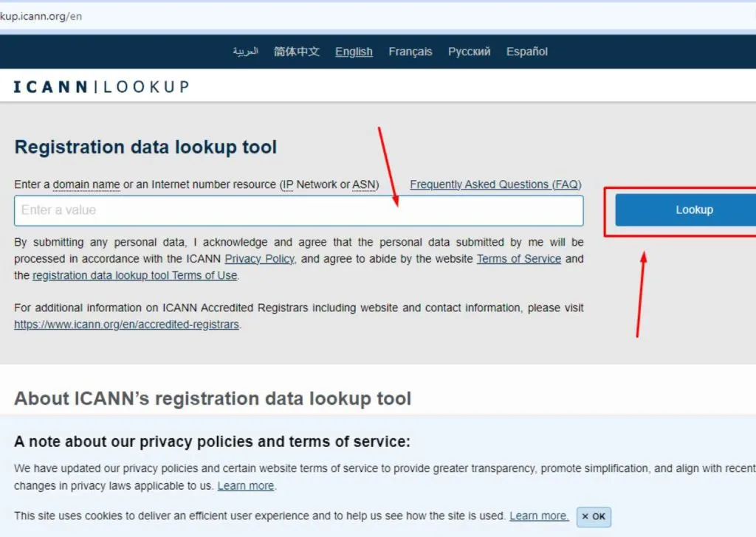Image resolution: width=756 pixels, height=537 pixels.
Task: Click the browser address bar URL
Action: pos(41,16)
